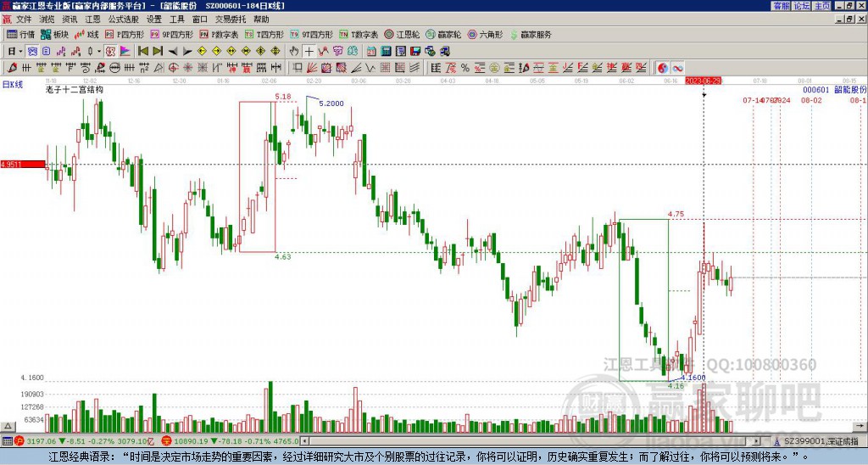
Task: Click the truck icon in toolbar
Action: coord(444,51)
